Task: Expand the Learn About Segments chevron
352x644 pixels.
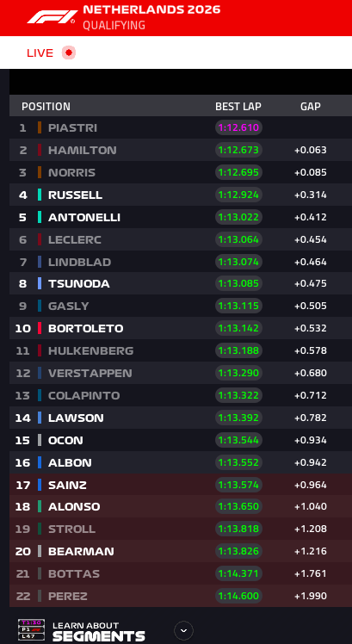Action: point(183,630)
